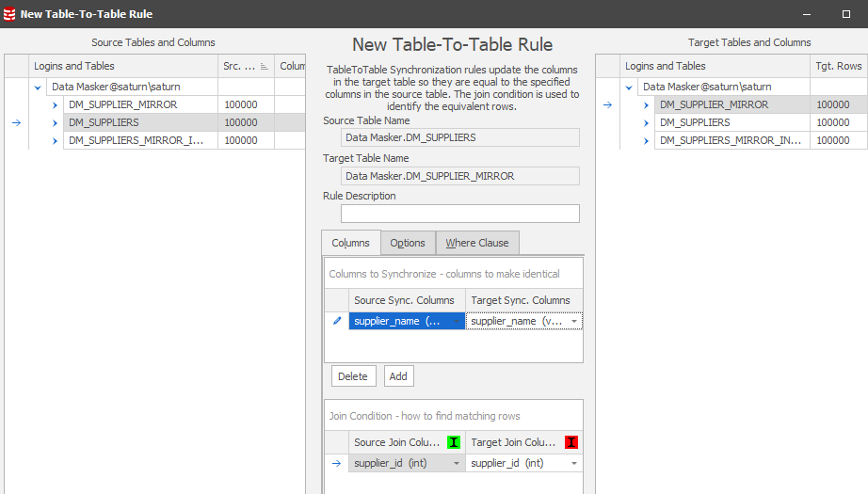Screen dimensions: 868x494
Task: Click the Data Masker app icon in title bar
Action: tap(9, 14)
